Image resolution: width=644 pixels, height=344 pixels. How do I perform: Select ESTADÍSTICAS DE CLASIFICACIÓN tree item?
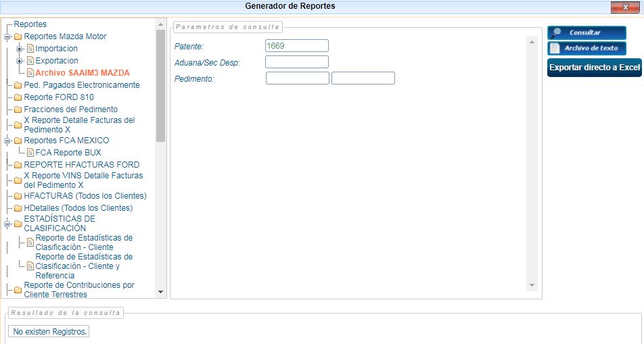coord(60,223)
